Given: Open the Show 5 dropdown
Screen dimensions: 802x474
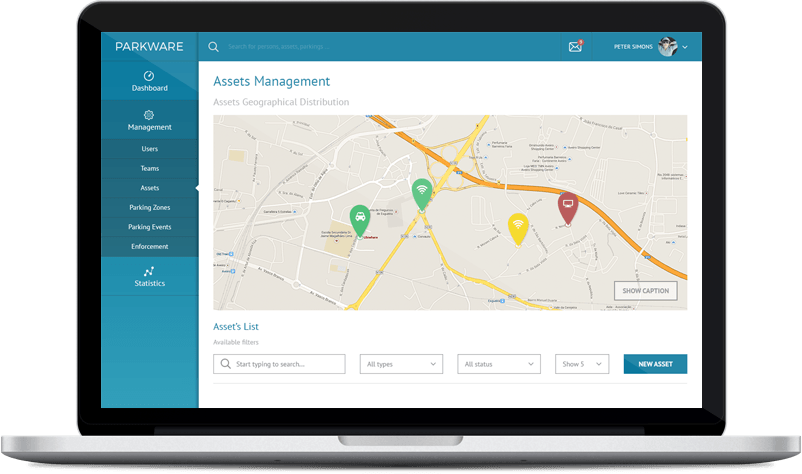Looking at the screenshot, I should (582, 364).
